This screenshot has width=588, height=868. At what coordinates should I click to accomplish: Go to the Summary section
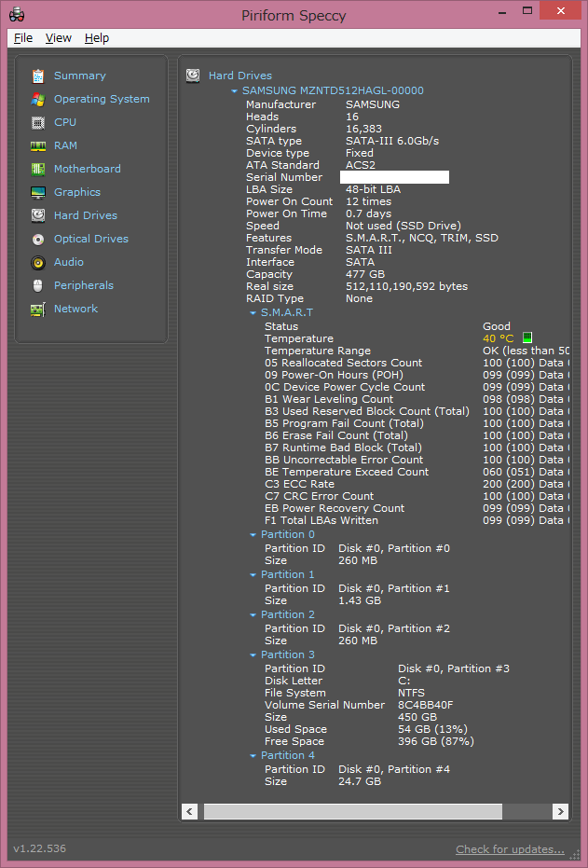(79, 76)
